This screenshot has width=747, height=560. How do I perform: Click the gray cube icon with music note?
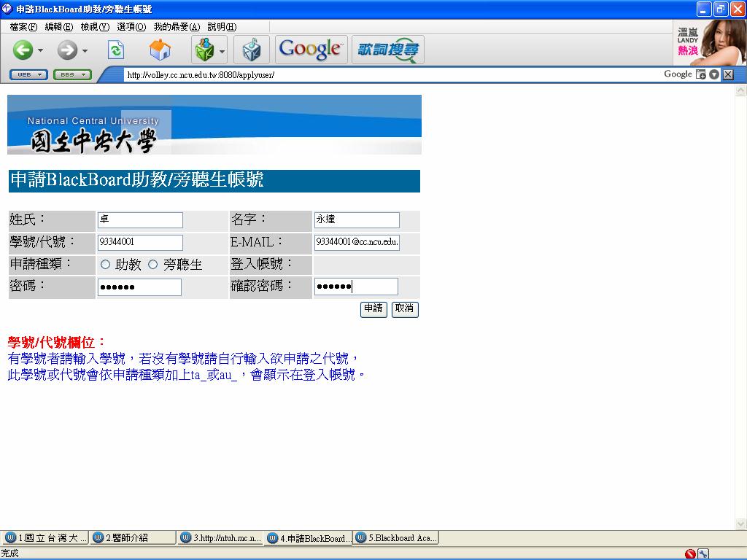(x=251, y=50)
